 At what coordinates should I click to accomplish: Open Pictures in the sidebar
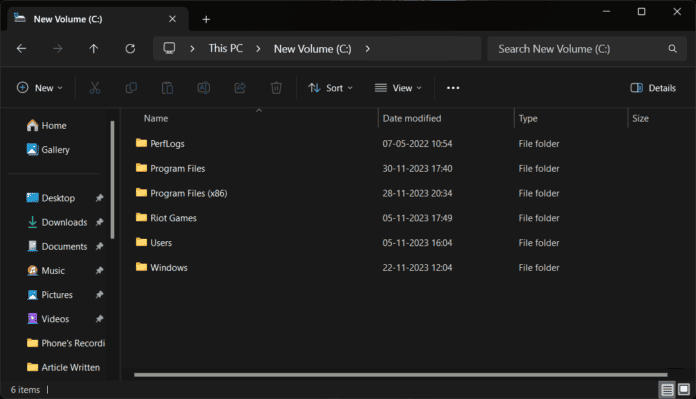coord(50,295)
